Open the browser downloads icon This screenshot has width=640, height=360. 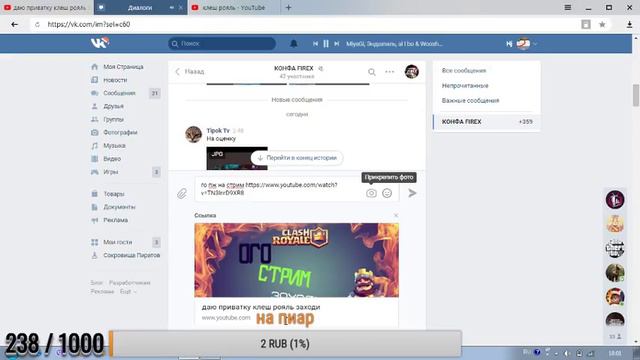pyautogui.click(x=629, y=24)
